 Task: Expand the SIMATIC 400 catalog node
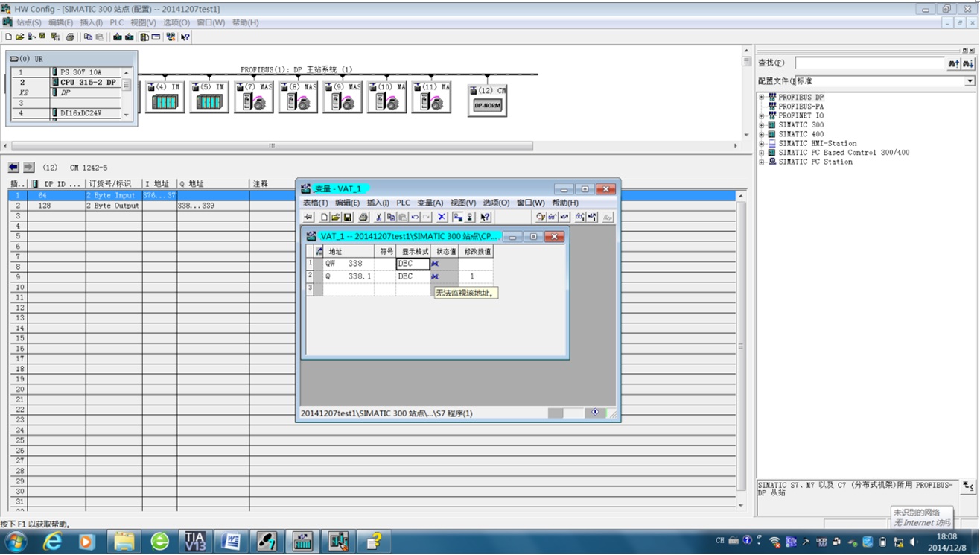(x=762, y=134)
